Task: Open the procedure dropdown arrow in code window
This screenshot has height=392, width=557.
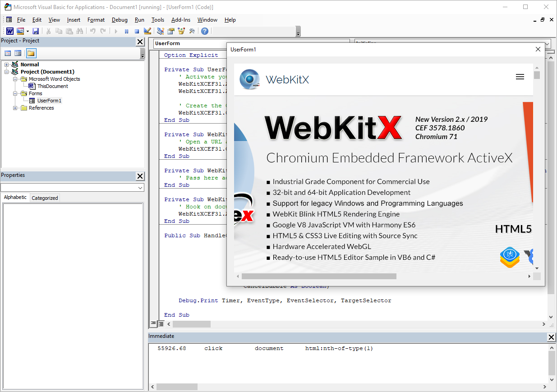Action: (547, 44)
